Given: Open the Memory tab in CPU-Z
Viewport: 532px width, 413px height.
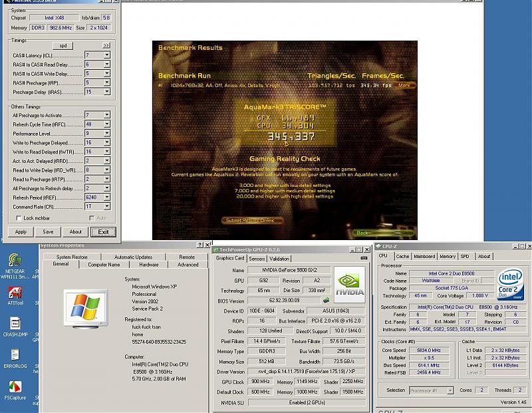Looking at the screenshot, I should 448,257.
